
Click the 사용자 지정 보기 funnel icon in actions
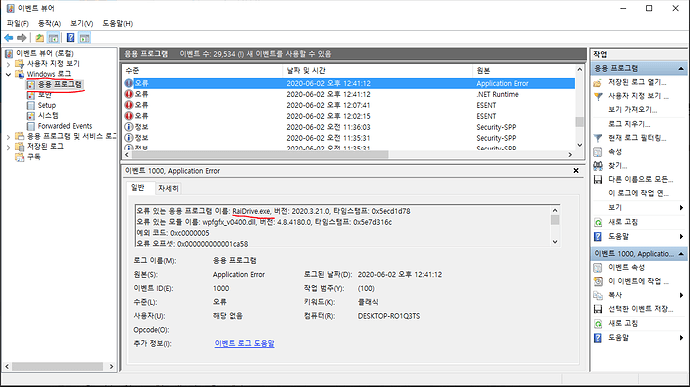(598, 96)
